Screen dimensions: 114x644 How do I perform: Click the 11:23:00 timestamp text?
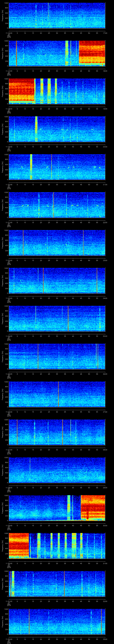click(9, 298)
